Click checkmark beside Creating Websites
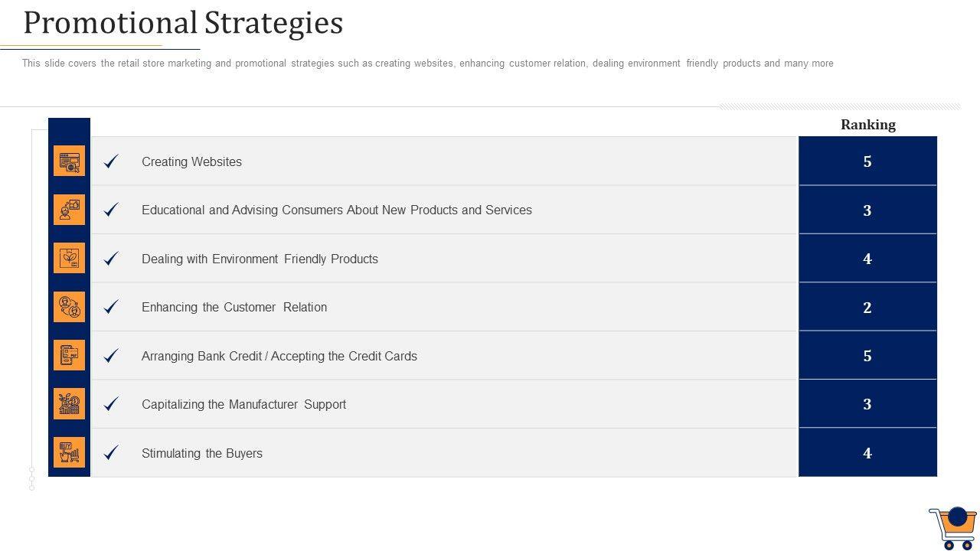This screenshot has height=551, width=980. pos(112,161)
